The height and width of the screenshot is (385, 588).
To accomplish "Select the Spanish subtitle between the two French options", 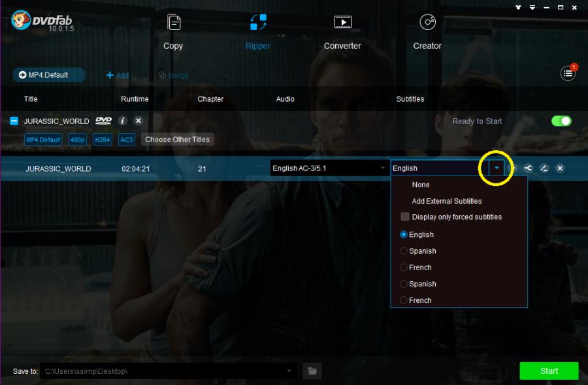I will 404,284.
